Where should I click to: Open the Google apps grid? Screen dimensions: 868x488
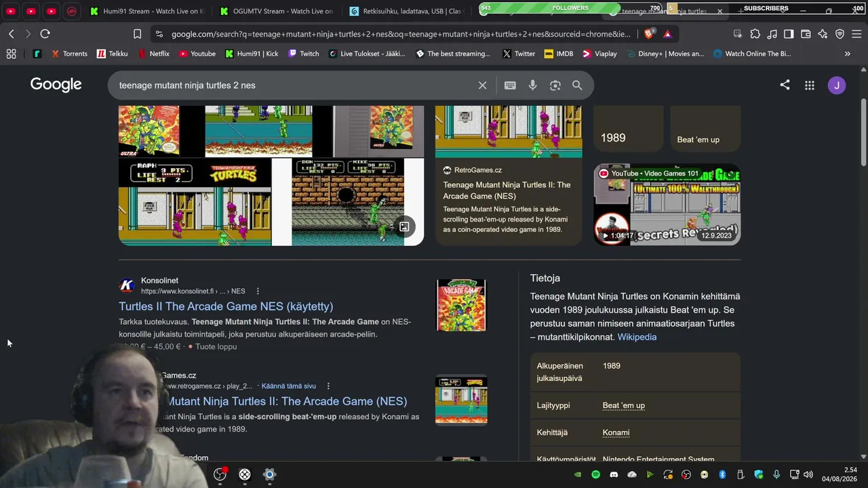coord(810,85)
